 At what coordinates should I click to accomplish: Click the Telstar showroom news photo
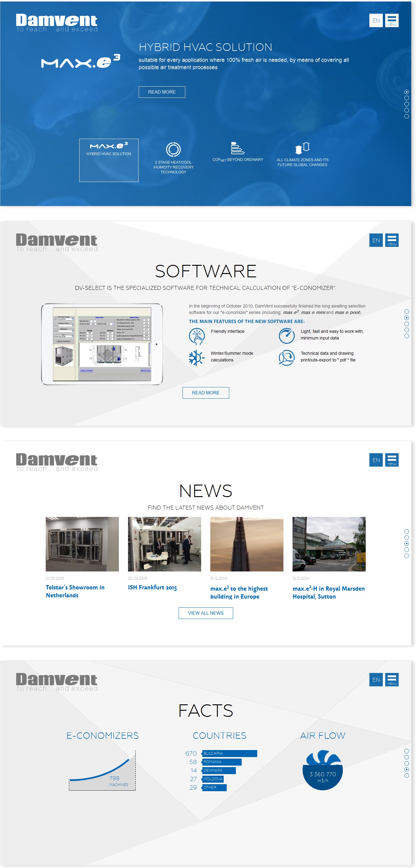coord(82,544)
